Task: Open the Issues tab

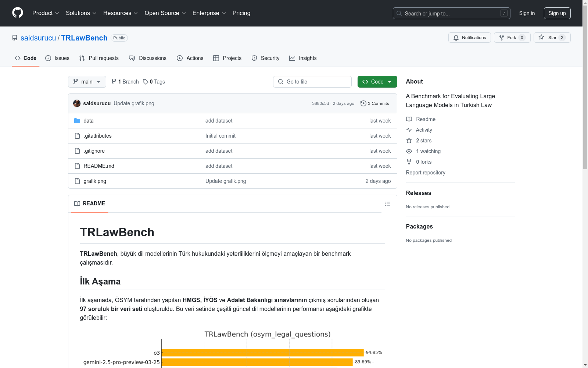Action: click(x=57, y=58)
